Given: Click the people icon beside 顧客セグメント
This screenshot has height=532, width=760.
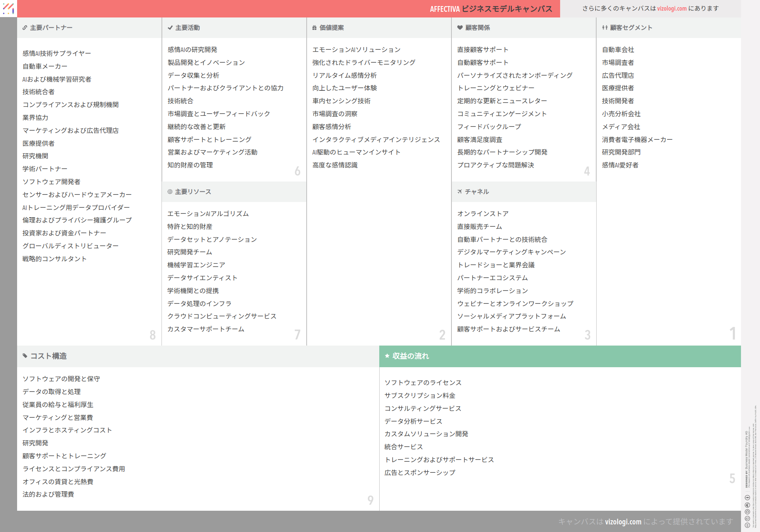Looking at the screenshot, I should point(605,28).
